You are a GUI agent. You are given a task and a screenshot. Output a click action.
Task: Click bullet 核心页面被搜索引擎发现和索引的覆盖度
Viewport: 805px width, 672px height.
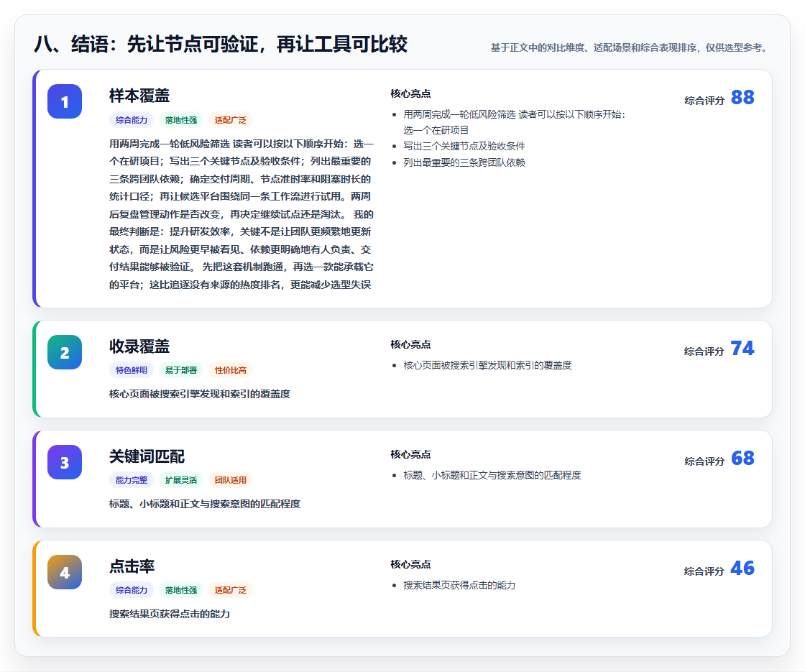coord(487,365)
